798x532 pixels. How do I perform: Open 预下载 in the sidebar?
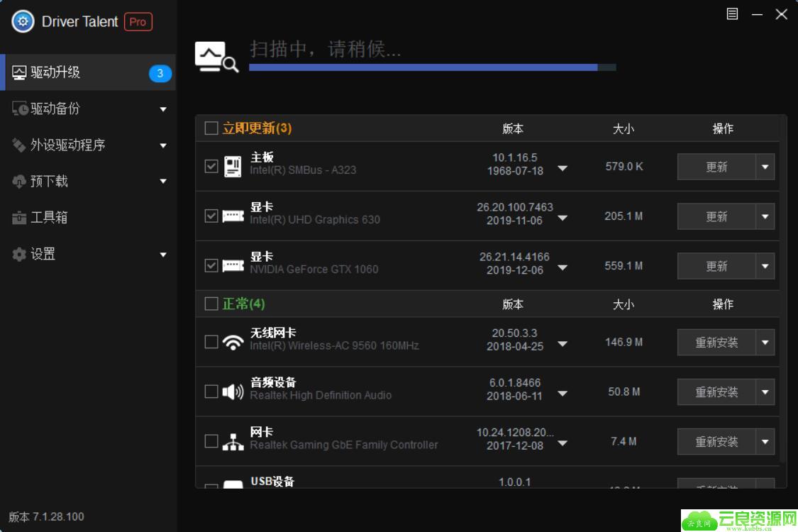point(88,182)
